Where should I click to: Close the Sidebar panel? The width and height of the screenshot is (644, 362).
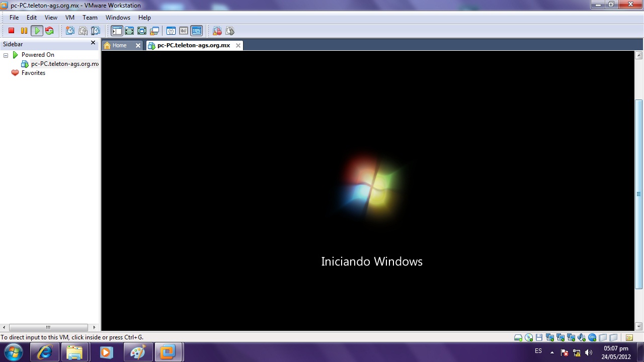coord(93,43)
